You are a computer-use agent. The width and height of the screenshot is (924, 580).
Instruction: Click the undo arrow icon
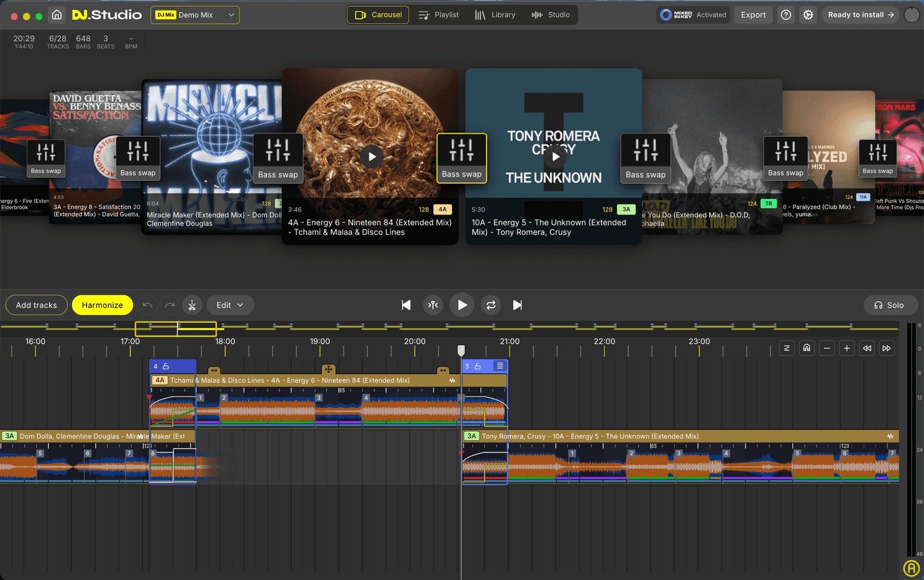click(147, 305)
